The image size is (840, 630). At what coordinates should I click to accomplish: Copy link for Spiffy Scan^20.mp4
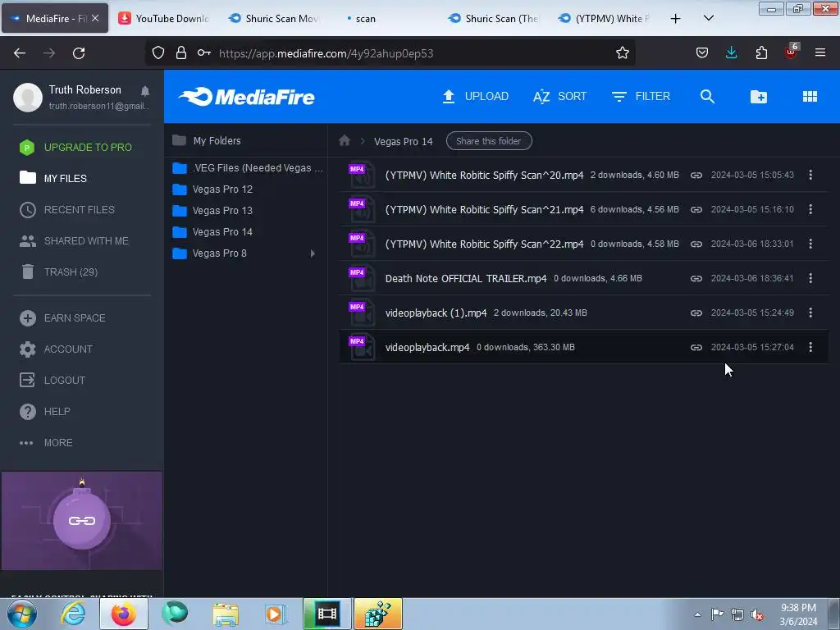pos(696,176)
